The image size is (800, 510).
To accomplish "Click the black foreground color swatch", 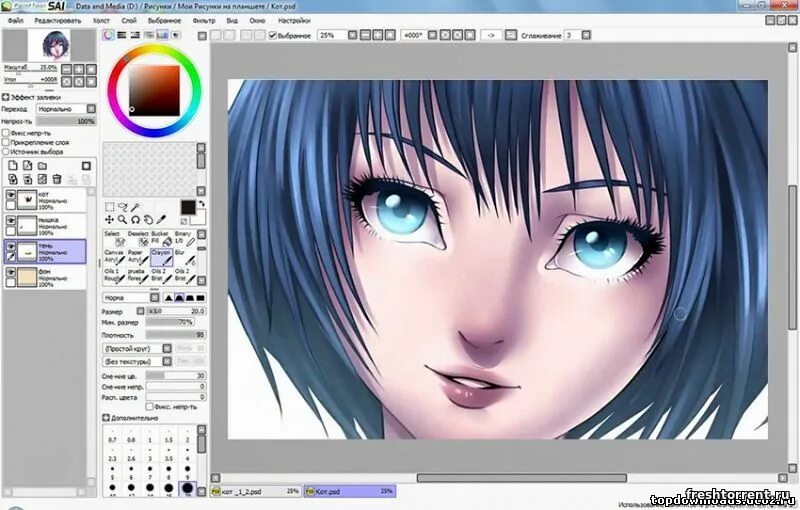I will coord(188,207).
